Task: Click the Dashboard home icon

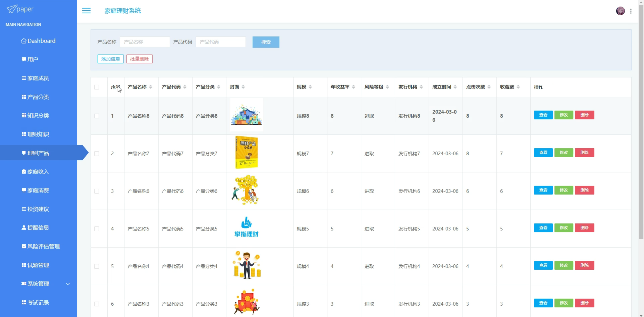Action: (24, 41)
